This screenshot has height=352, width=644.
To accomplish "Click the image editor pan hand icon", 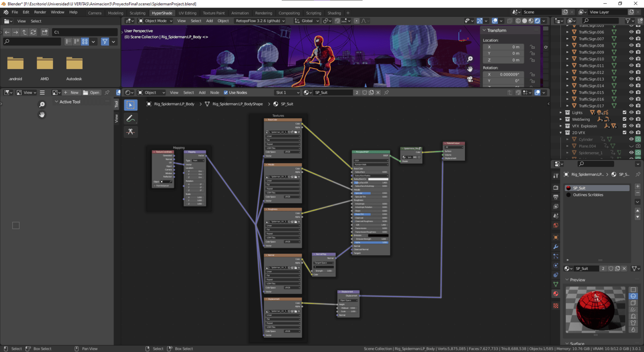I will (x=42, y=115).
